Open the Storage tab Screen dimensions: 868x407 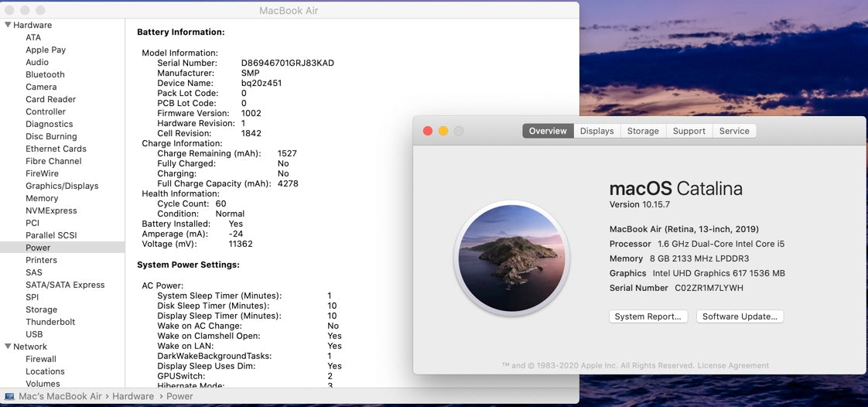[643, 131]
